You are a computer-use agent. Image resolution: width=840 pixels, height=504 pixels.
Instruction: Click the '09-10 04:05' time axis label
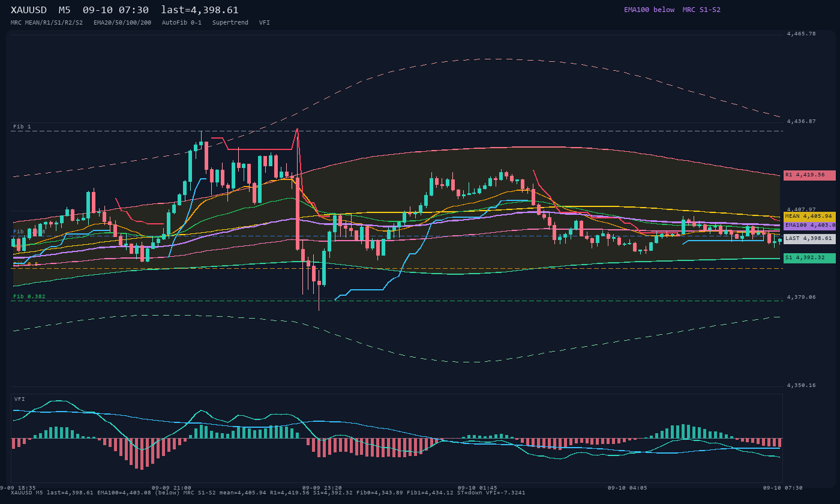pos(627,488)
